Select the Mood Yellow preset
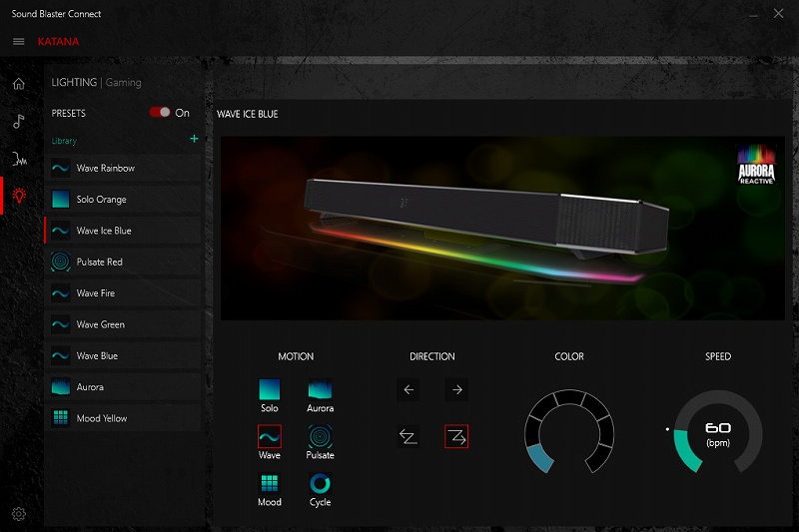The image size is (799, 532). [x=123, y=418]
